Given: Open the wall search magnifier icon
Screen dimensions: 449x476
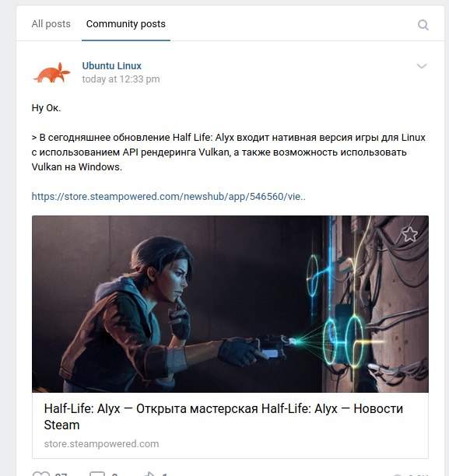Looking at the screenshot, I should coord(423,25).
